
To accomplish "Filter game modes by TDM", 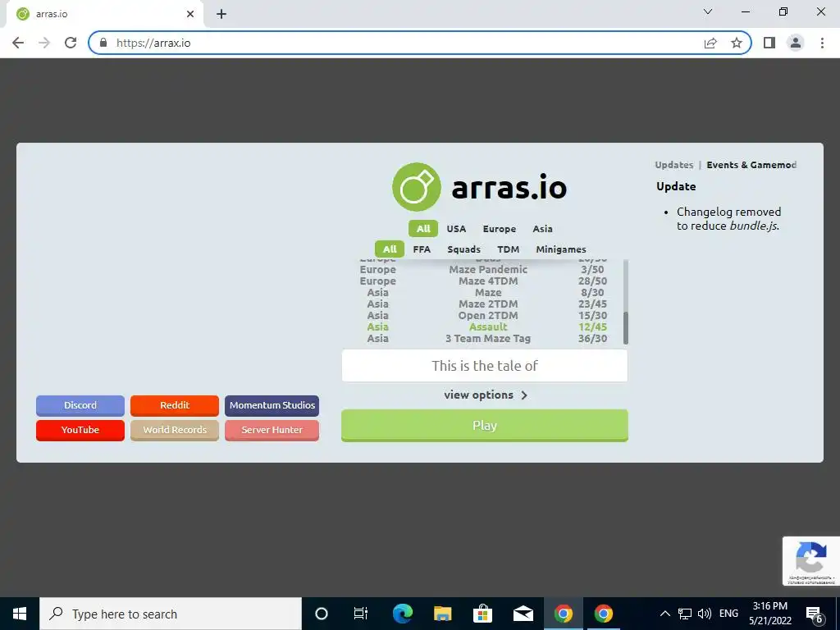I will [508, 249].
